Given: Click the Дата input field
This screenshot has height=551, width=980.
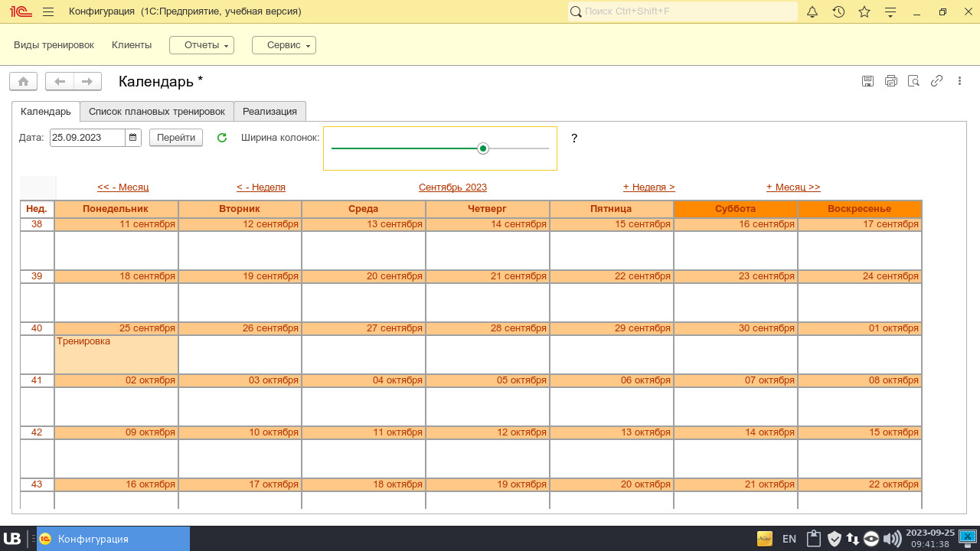Looking at the screenshot, I should point(87,138).
